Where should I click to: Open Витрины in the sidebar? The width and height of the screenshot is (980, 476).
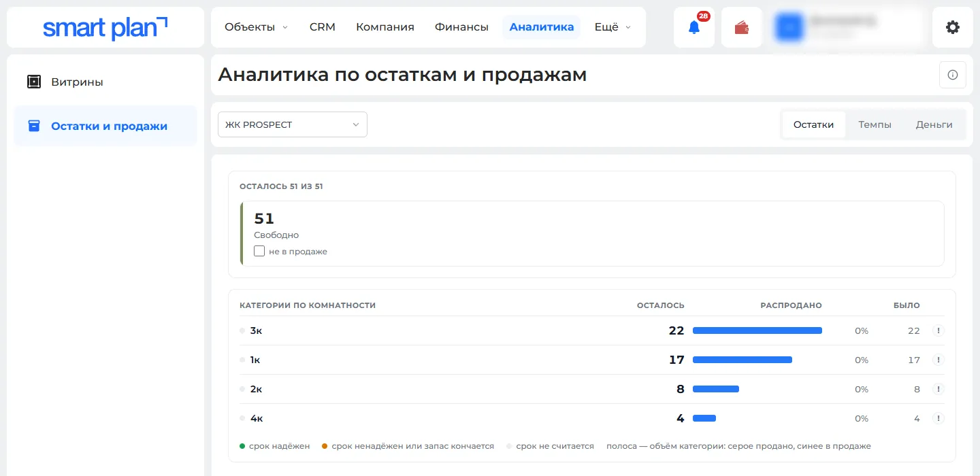(105, 82)
